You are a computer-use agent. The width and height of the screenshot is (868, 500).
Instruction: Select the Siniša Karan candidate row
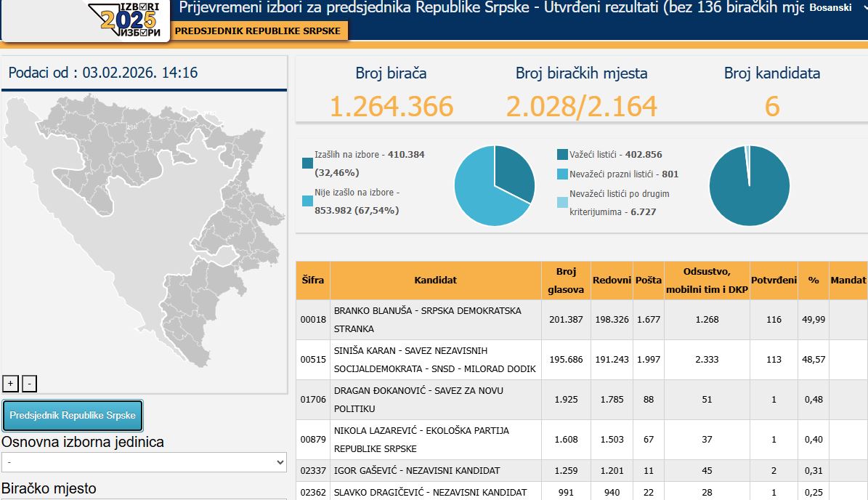[x=435, y=360]
